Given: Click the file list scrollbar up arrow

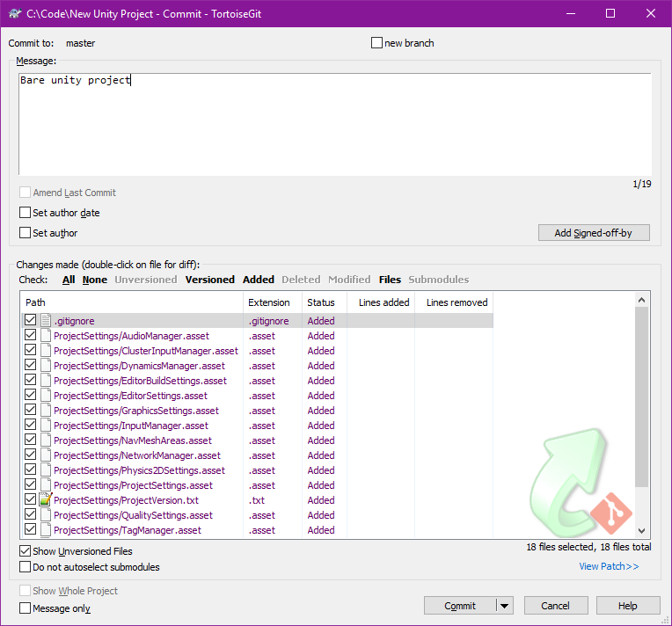Looking at the screenshot, I should point(641,300).
